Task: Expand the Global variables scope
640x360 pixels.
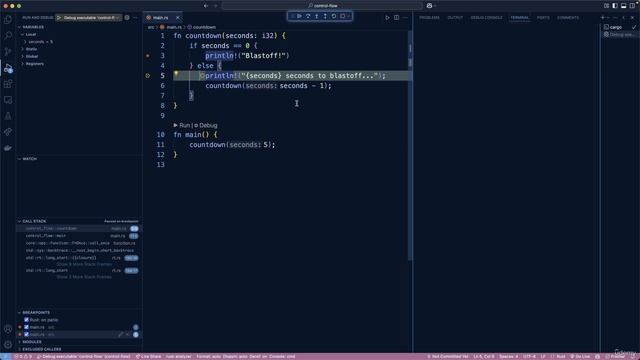Action: pyautogui.click(x=31, y=56)
